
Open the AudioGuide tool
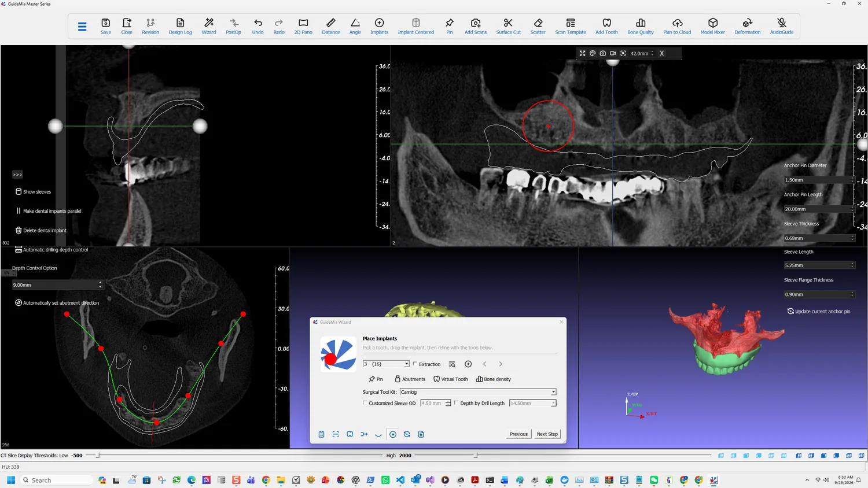click(x=782, y=26)
